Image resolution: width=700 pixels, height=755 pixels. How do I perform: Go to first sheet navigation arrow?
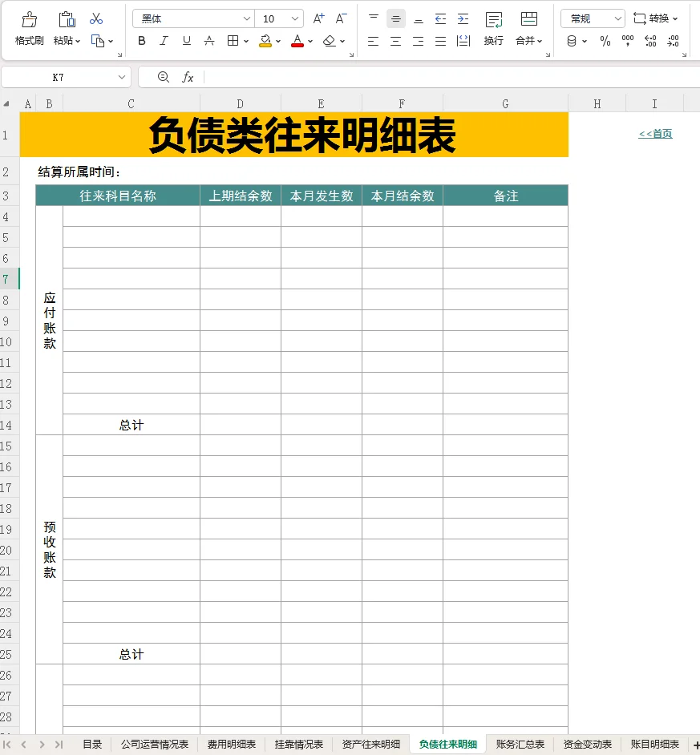[x=7, y=745]
